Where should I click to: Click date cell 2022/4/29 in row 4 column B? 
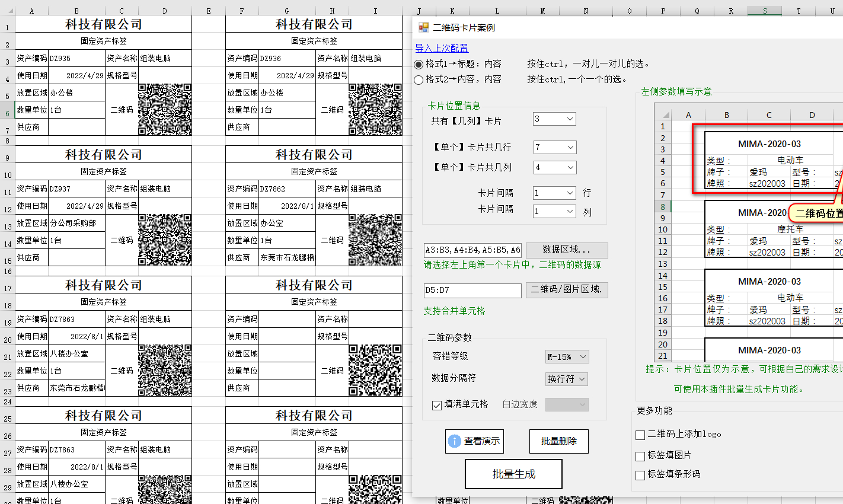point(76,75)
